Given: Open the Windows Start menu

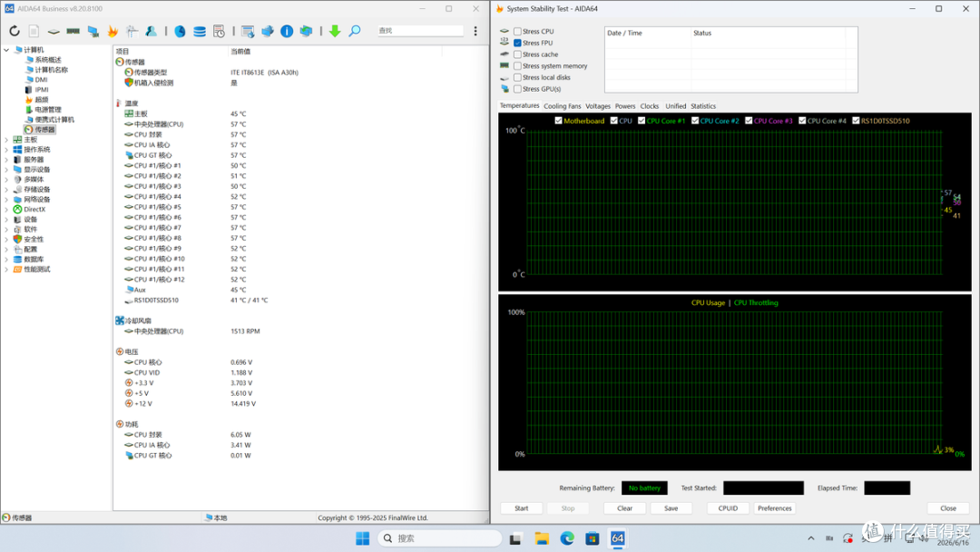Looking at the screenshot, I should 362,538.
